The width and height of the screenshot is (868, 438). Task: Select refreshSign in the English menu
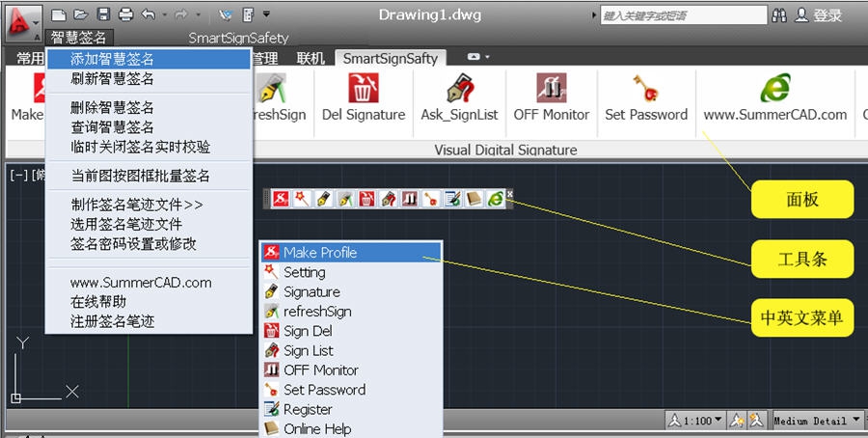351,312
